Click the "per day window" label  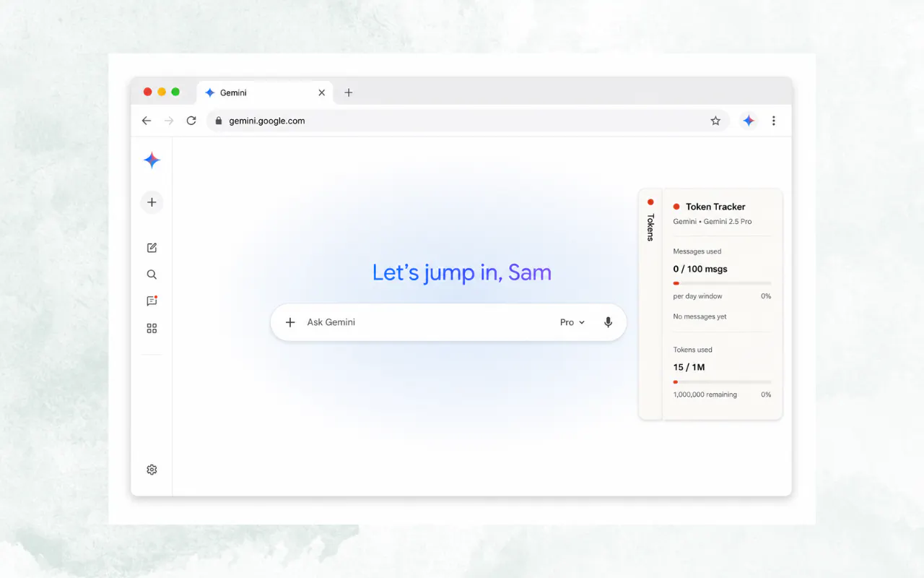(697, 296)
